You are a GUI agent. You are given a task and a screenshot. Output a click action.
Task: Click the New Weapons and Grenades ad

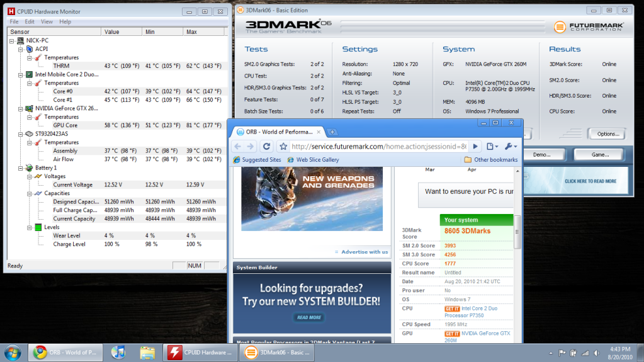pos(312,199)
